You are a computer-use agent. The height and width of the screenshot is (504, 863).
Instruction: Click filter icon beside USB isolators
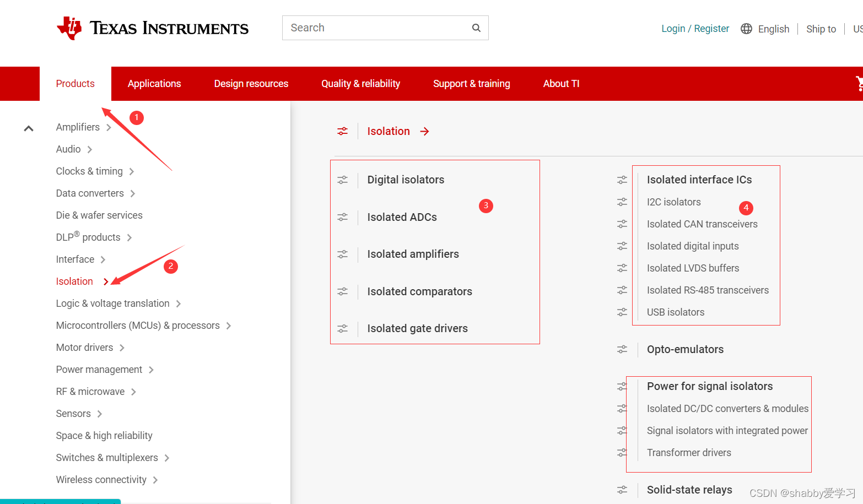click(x=622, y=312)
